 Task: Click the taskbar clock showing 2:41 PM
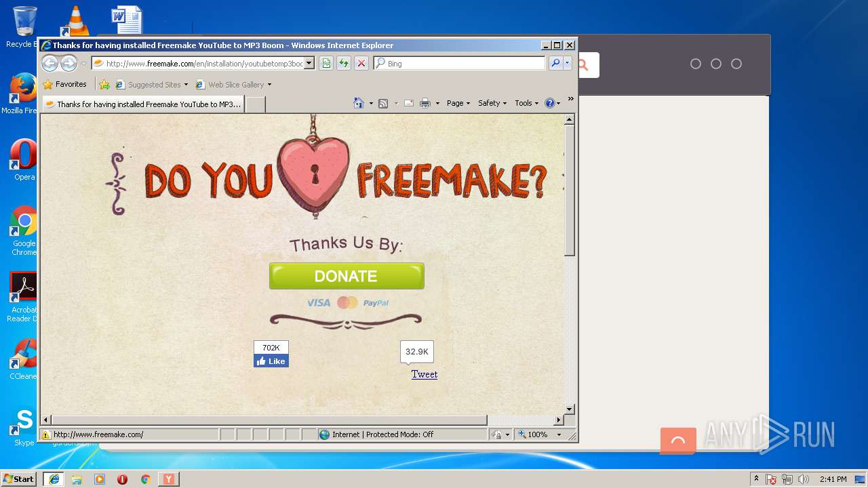coord(833,479)
